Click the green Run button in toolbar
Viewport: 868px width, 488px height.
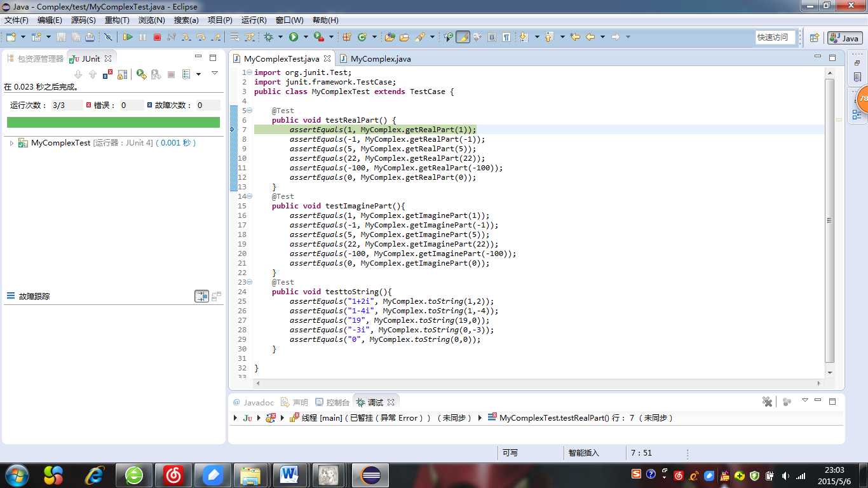[294, 37]
